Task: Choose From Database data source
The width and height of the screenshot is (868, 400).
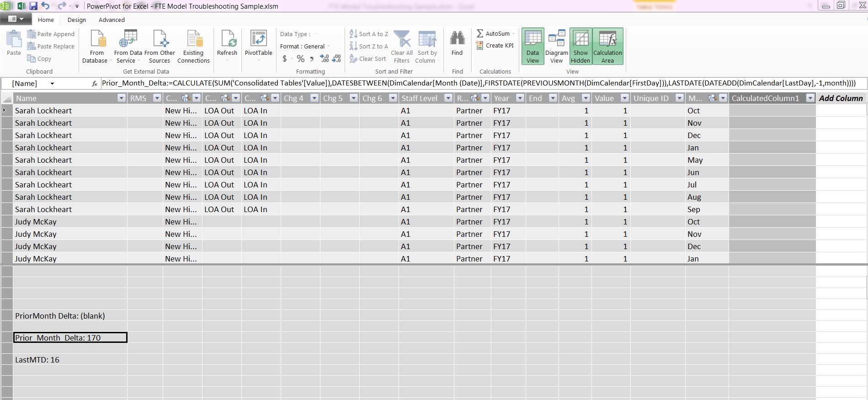Action: 97,46
